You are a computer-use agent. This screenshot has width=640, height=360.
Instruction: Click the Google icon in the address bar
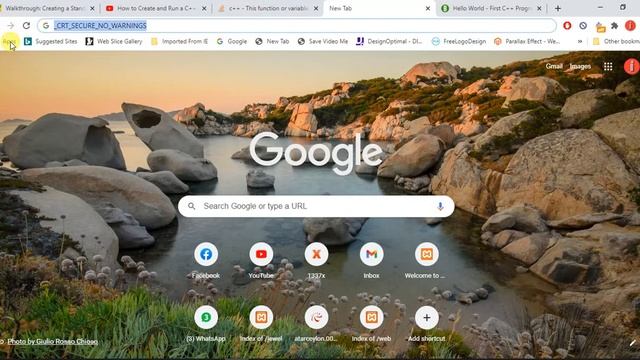coord(46,26)
